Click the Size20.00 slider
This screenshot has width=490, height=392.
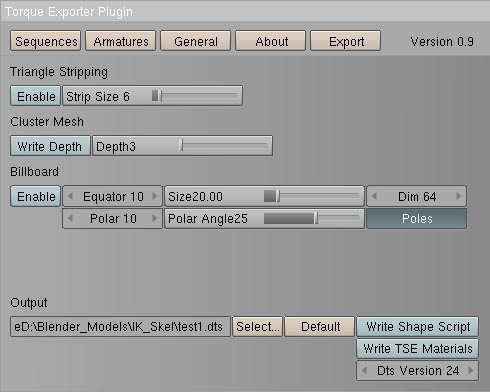click(x=264, y=196)
